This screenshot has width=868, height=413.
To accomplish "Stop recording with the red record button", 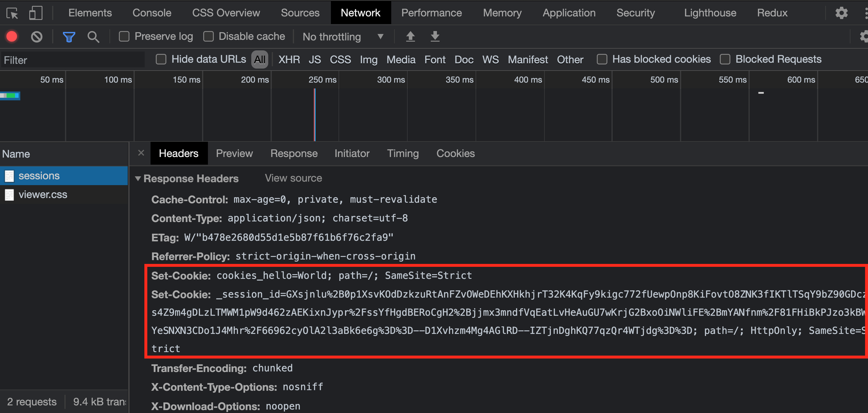I will 12,36.
